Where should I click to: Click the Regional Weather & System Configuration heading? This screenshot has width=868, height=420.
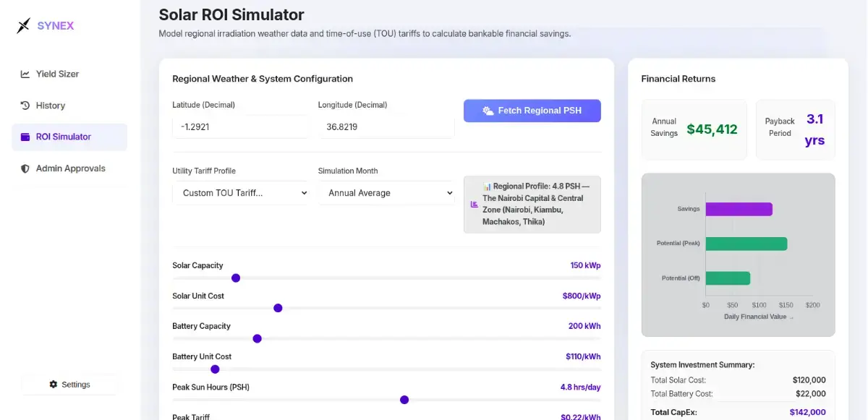click(263, 79)
